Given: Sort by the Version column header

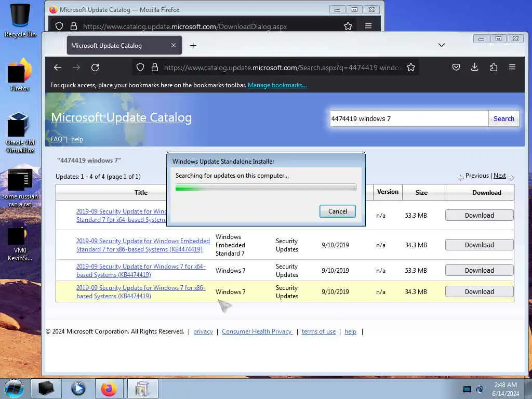Looking at the screenshot, I should tap(388, 192).
